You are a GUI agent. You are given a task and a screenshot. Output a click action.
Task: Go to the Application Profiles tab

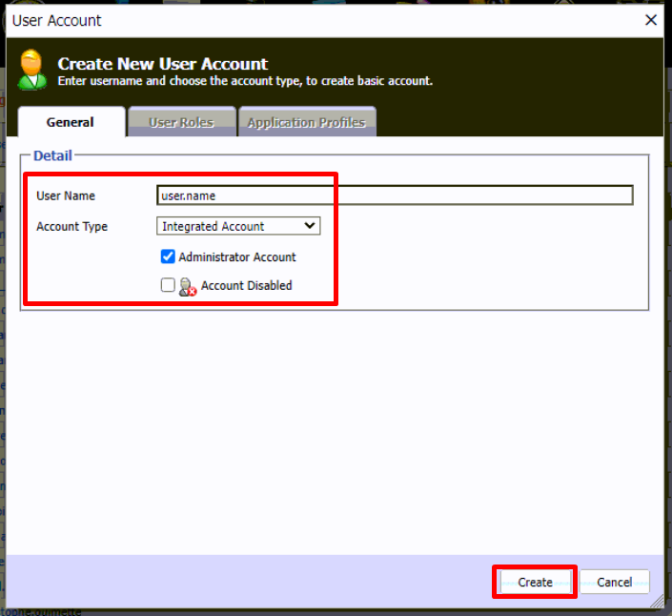(x=306, y=122)
